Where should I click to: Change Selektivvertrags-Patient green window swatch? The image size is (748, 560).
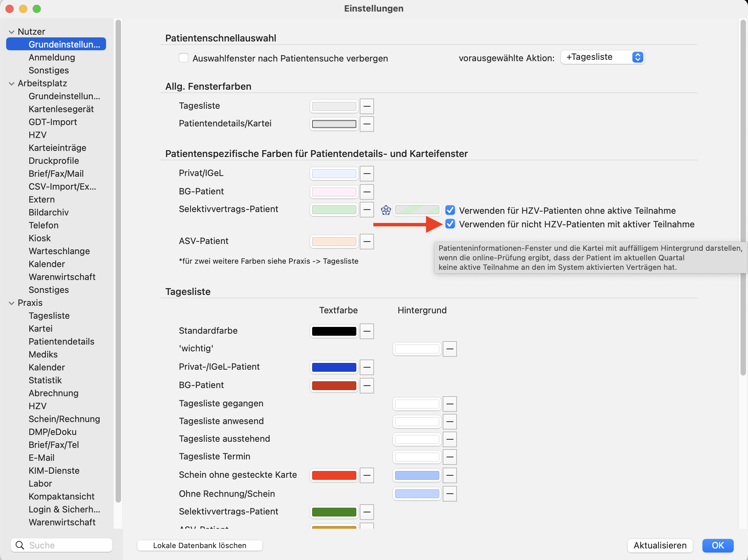(334, 210)
